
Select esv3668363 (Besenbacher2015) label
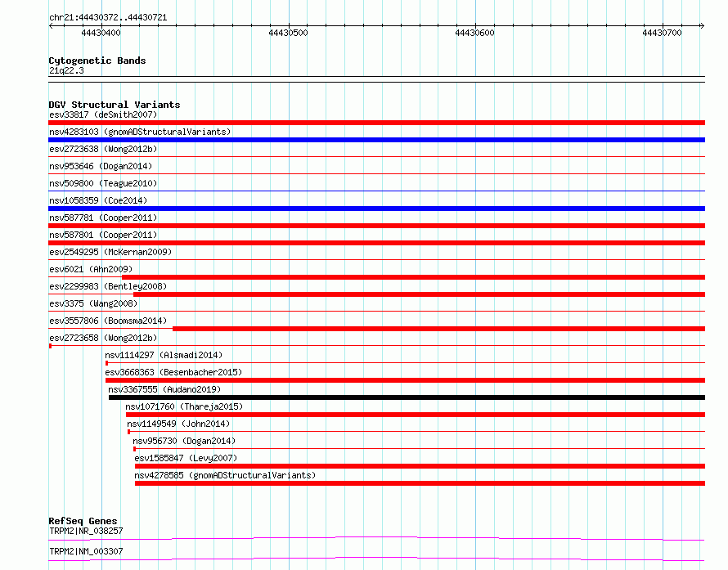point(173,372)
